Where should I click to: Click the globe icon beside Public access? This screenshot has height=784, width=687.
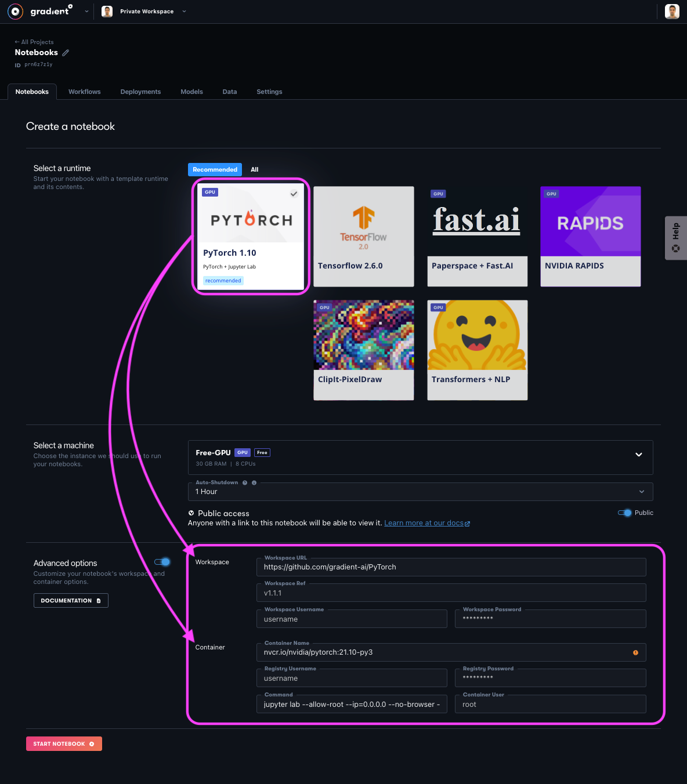tap(191, 513)
